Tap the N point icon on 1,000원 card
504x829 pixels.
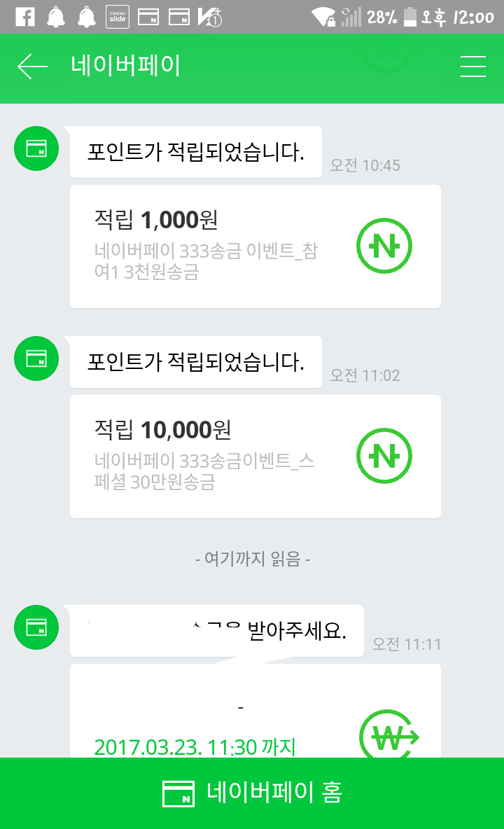384,246
